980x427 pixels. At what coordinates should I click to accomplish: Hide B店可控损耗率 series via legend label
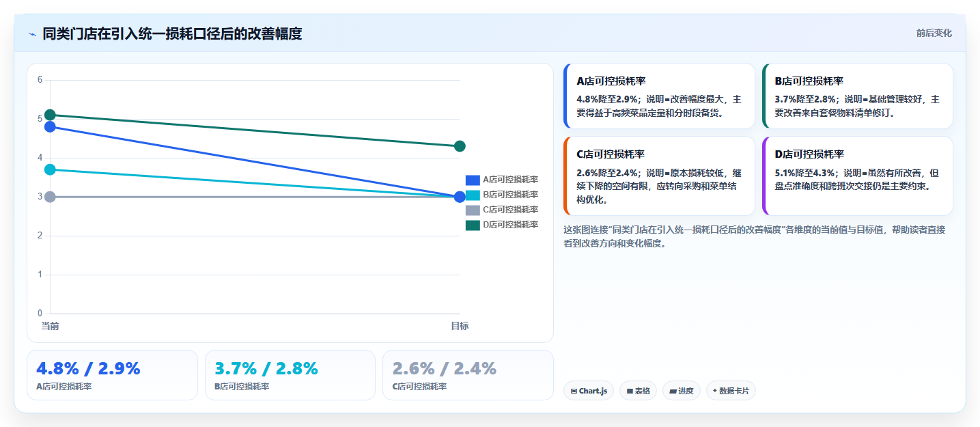click(x=510, y=195)
